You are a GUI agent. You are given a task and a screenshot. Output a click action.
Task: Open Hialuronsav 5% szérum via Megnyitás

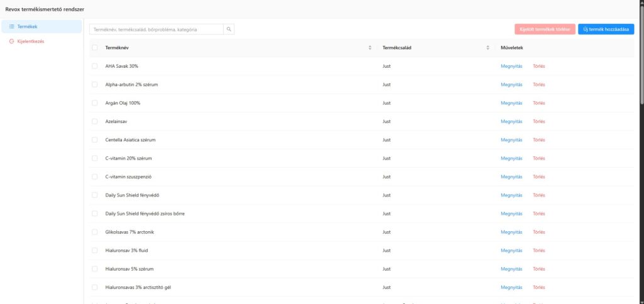tap(511, 269)
